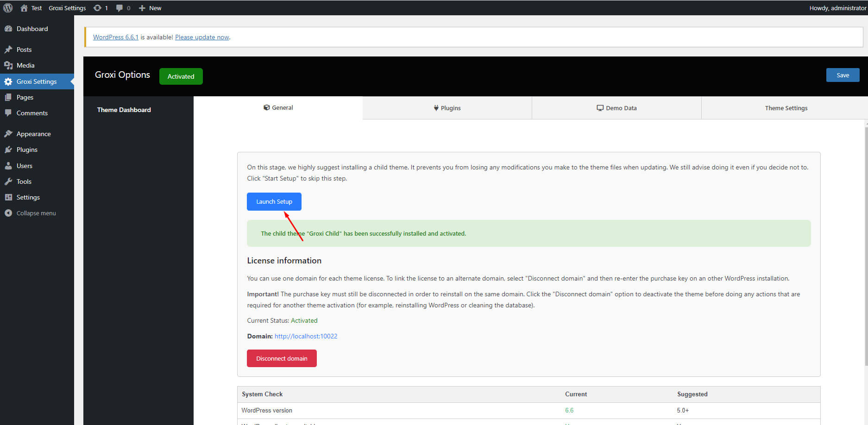Open the Howdy, administrator account menu

pyautogui.click(x=837, y=8)
